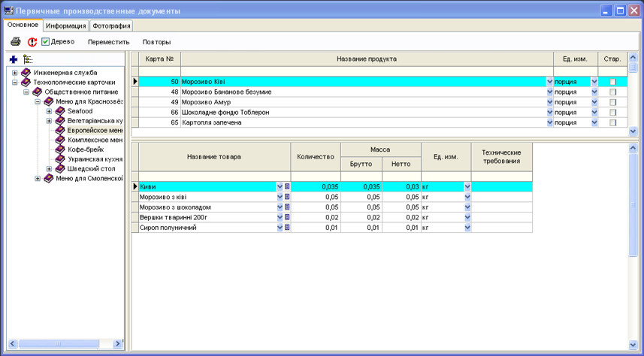
Task: Open unit dropdown for Морозиво Амур
Action: (594, 102)
